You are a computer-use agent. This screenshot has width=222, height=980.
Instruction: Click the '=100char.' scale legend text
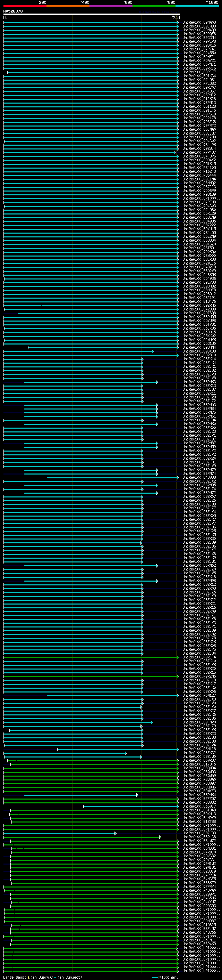tap(168, 977)
